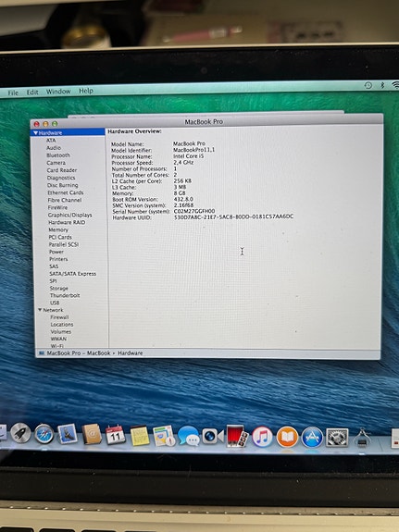The image size is (399, 532).
Task: Select Fibre Channel in sidebar
Action: tap(65, 200)
